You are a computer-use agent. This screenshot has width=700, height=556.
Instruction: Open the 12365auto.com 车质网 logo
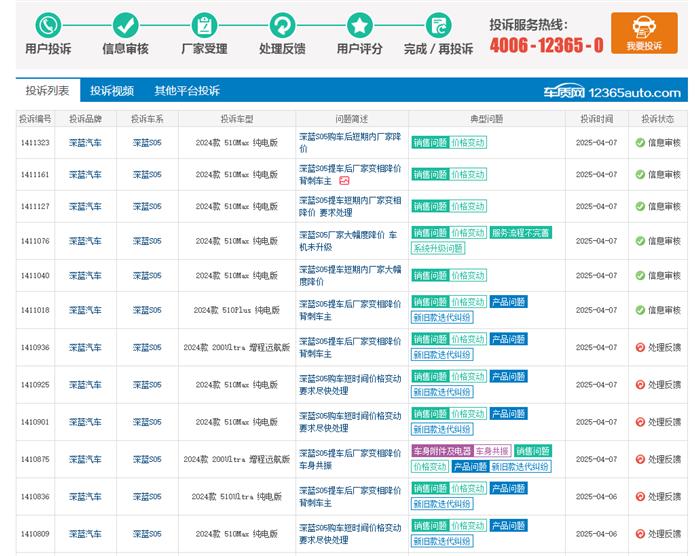(x=612, y=92)
